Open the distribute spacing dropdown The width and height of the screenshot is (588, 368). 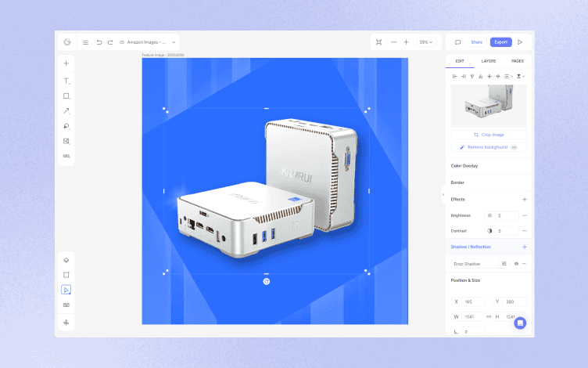[x=508, y=76]
